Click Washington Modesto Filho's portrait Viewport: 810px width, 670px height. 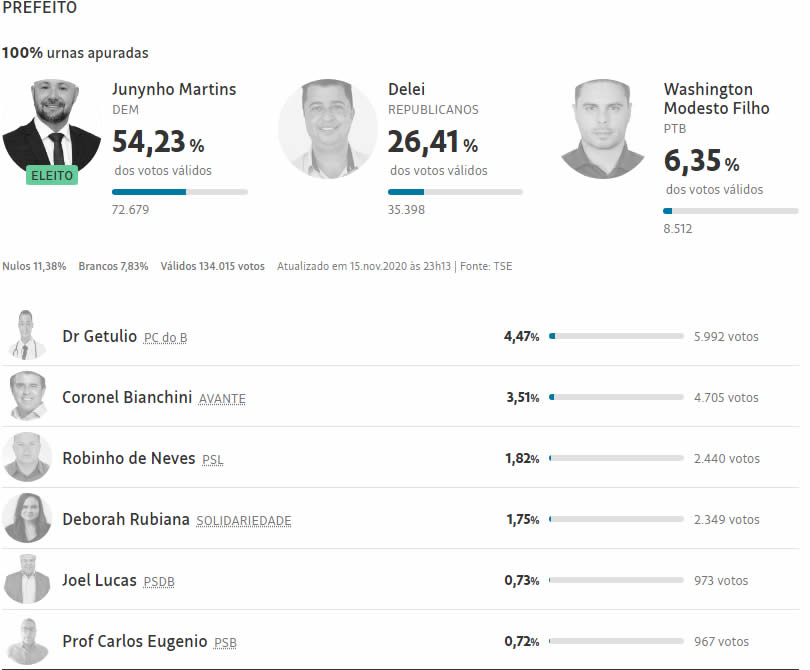(604, 128)
